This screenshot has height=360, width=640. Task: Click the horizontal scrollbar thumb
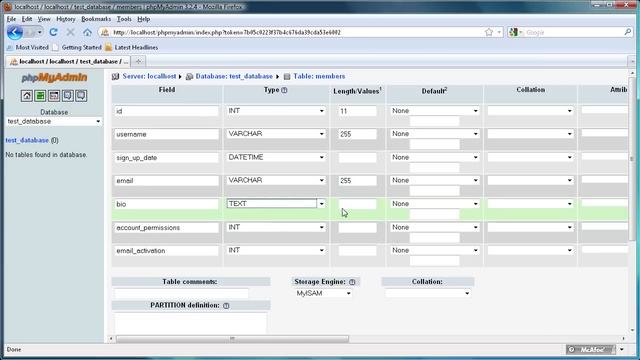click(x=232, y=339)
